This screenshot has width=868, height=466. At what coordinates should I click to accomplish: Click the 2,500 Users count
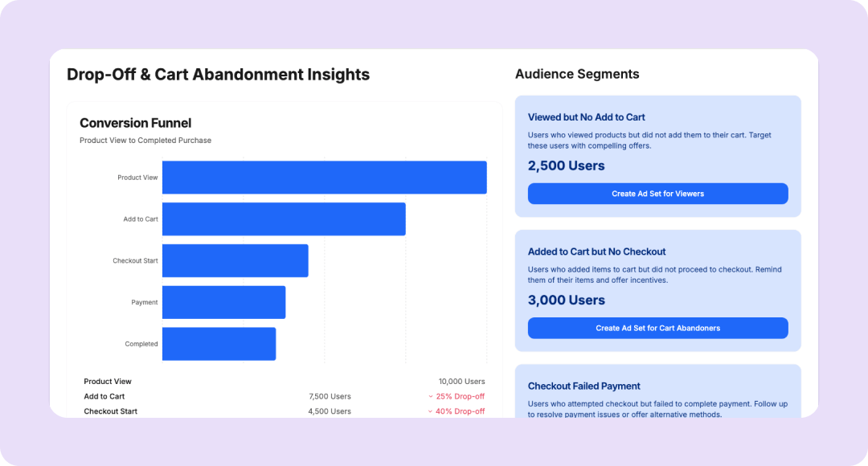[x=566, y=166]
